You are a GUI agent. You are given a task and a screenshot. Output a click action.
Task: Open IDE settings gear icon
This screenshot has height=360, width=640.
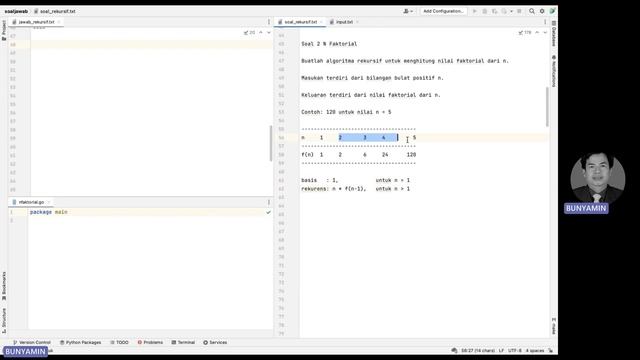[542, 11]
